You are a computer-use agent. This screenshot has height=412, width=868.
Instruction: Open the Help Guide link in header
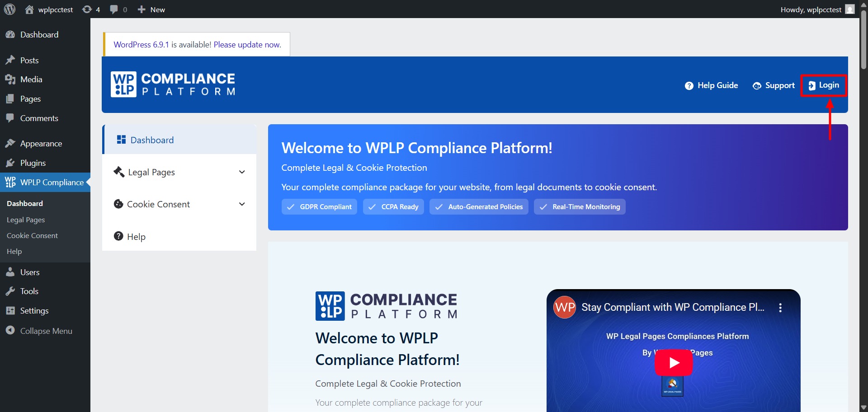tap(711, 85)
